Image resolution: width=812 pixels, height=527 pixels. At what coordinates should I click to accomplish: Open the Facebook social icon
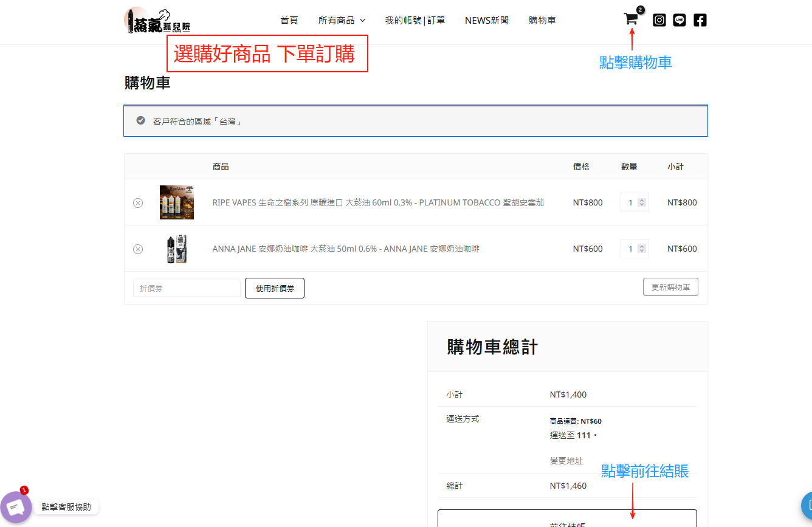coord(700,20)
